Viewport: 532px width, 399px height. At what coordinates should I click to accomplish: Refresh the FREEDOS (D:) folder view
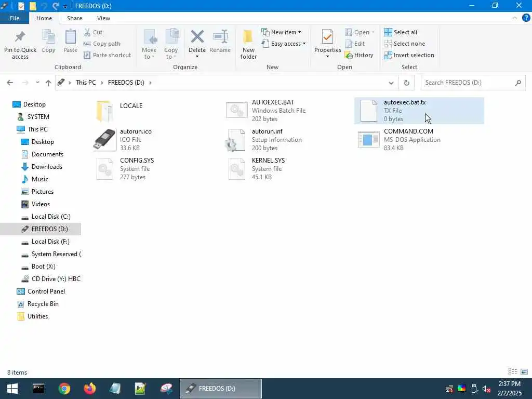click(406, 83)
